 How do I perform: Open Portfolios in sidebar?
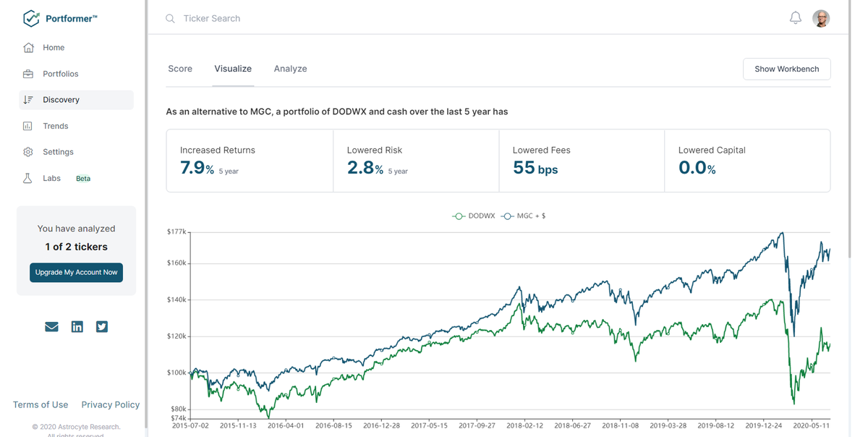[x=61, y=74]
